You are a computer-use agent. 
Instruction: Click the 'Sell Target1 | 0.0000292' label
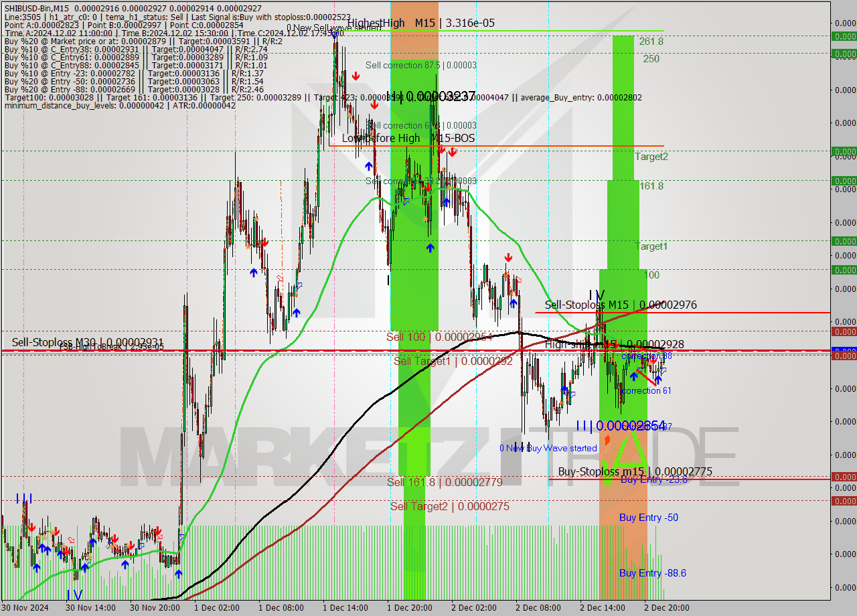tap(453, 361)
